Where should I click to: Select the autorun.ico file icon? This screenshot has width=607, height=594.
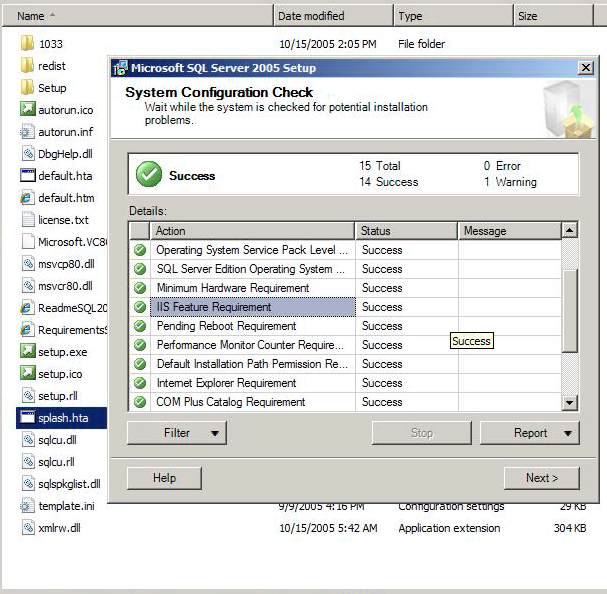(28, 109)
